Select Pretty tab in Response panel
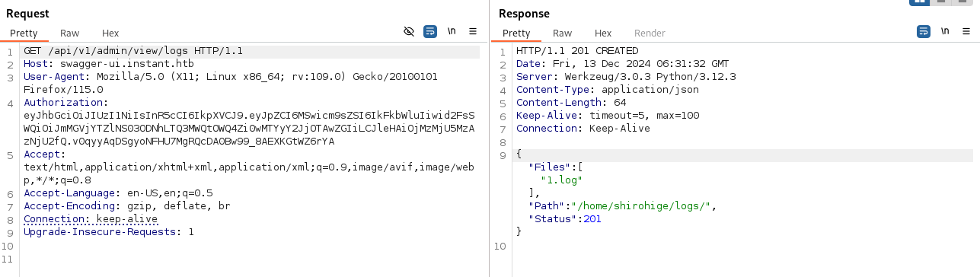This screenshot has width=980, height=277. [x=516, y=33]
